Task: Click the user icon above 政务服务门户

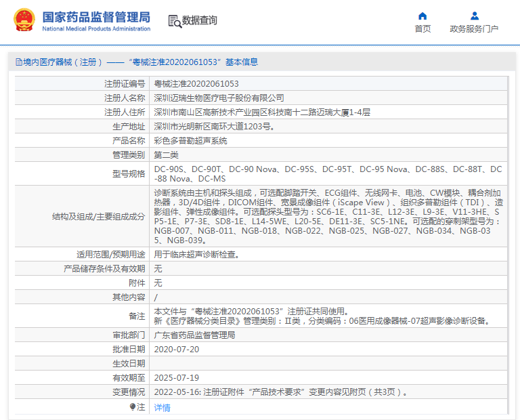Action: tap(475, 16)
